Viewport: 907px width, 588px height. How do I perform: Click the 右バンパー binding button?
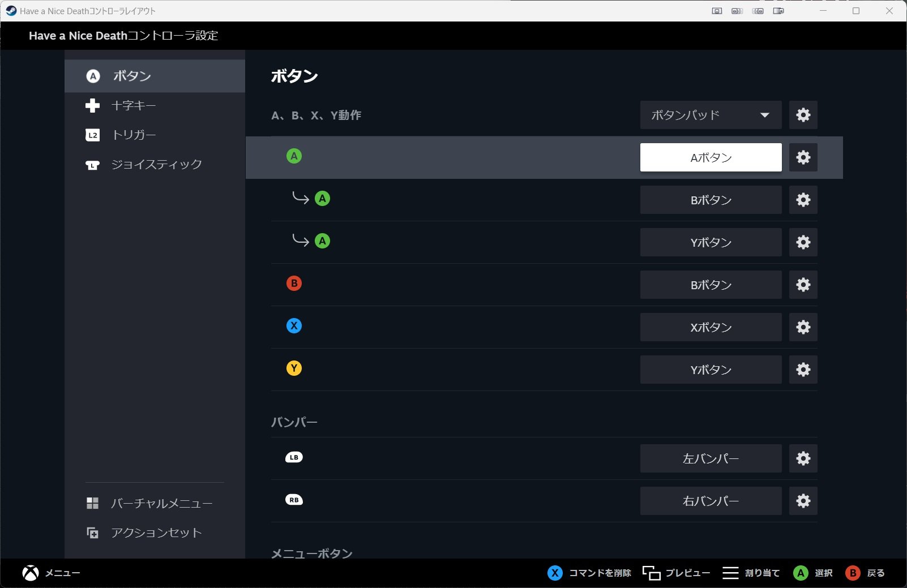pyautogui.click(x=711, y=501)
